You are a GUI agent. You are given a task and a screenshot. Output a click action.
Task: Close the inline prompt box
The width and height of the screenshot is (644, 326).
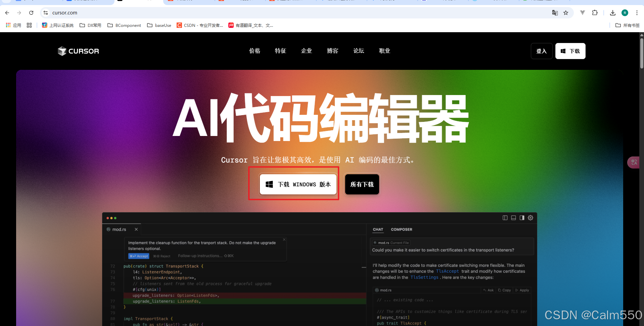pyautogui.click(x=284, y=240)
